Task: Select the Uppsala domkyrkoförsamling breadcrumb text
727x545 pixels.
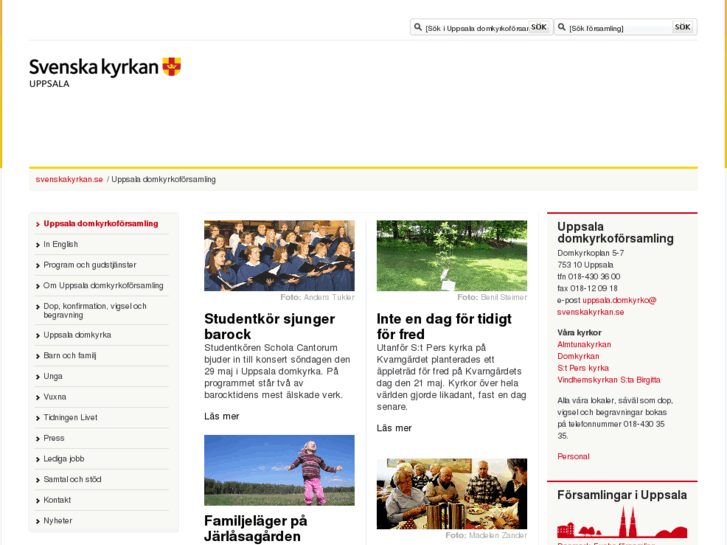Action: pos(163,180)
